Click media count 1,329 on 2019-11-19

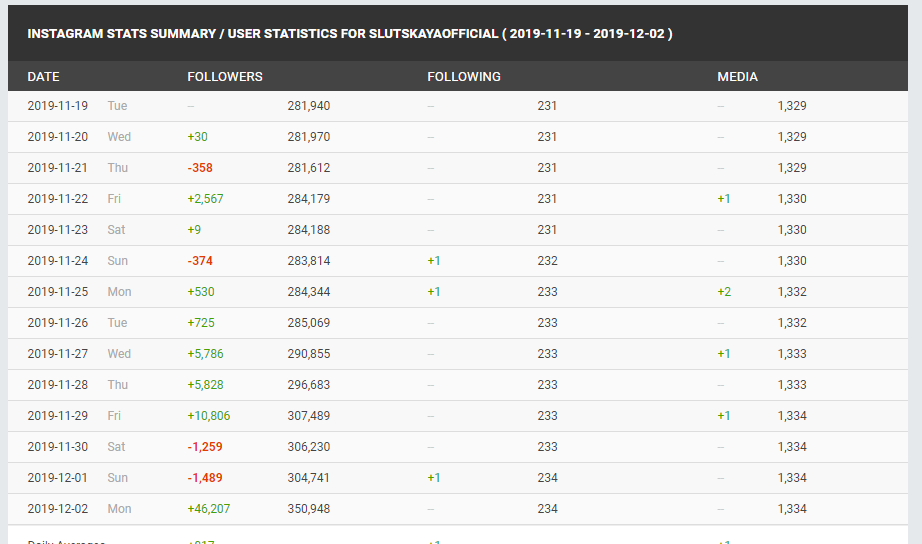tap(792, 106)
